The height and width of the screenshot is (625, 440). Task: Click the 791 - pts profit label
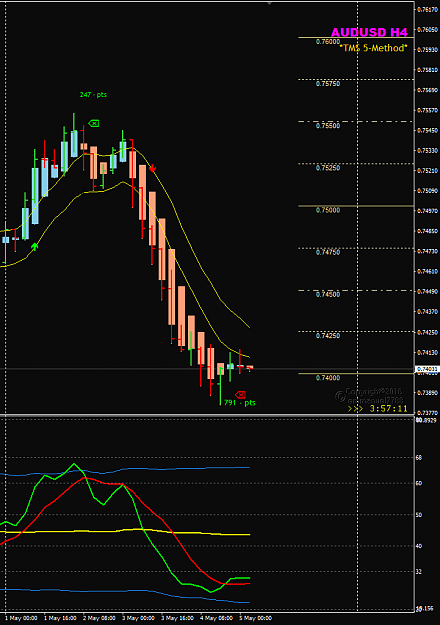pyautogui.click(x=240, y=403)
